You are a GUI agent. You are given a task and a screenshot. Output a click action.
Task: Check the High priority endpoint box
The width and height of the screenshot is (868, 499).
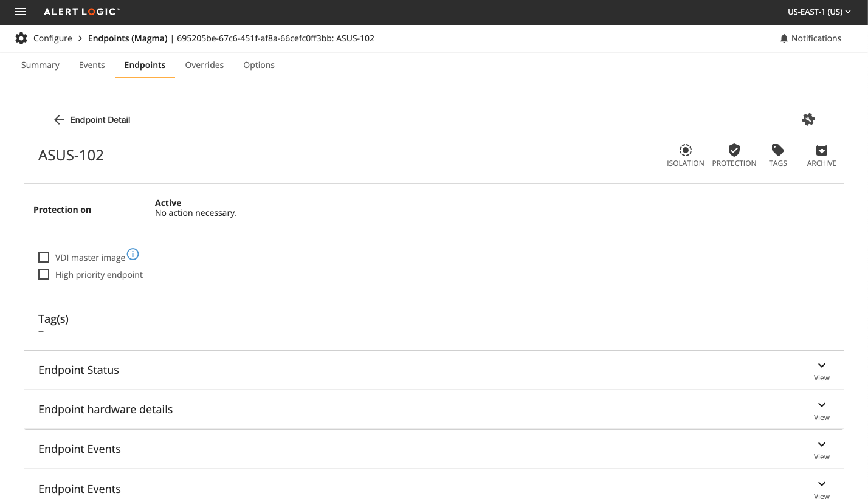click(44, 274)
